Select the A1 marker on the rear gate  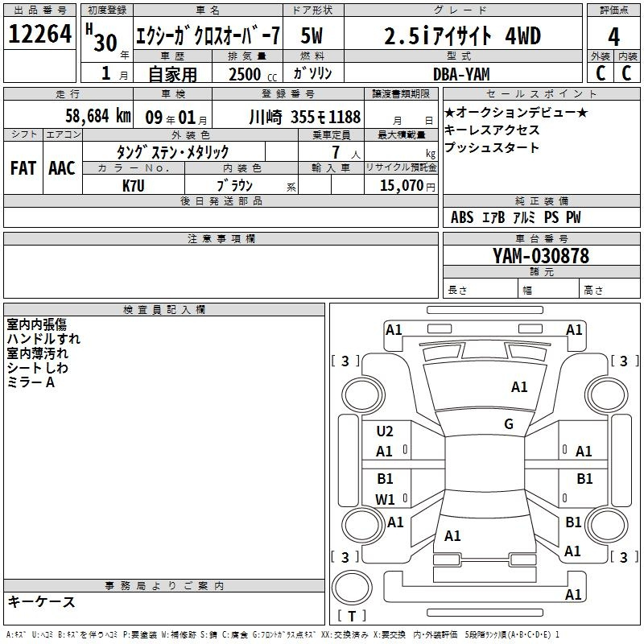coord(452,535)
